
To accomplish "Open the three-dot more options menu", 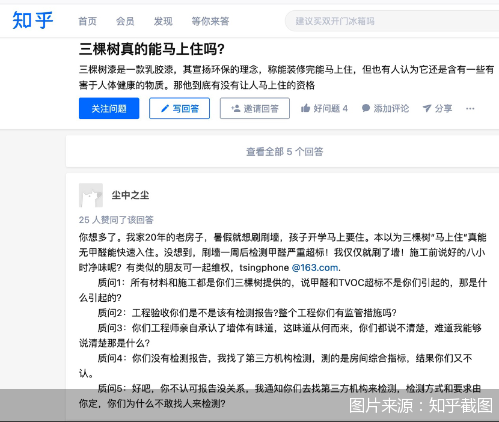I will coord(470,108).
